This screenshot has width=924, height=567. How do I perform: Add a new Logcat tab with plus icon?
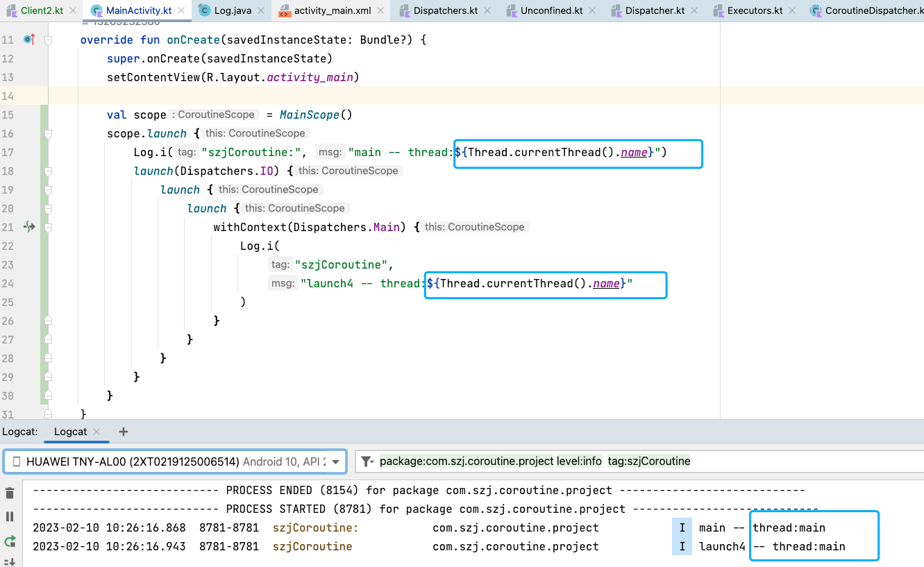pyautogui.click(x=124, y=432)
